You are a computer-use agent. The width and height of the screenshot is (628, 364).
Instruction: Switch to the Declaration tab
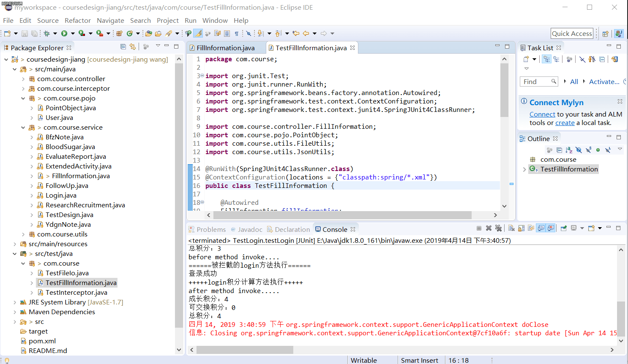[x=288, y=229]
